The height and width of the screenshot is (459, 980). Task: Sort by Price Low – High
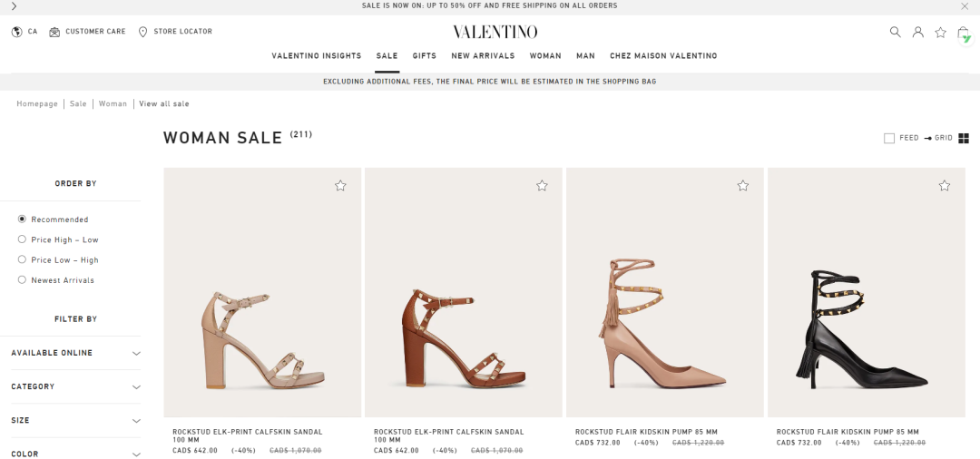coord(22,259)
